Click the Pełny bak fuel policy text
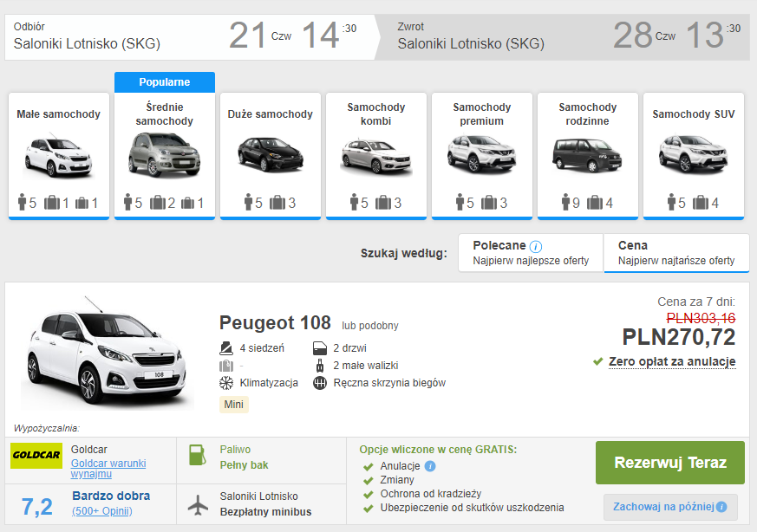 coord(244,465)
